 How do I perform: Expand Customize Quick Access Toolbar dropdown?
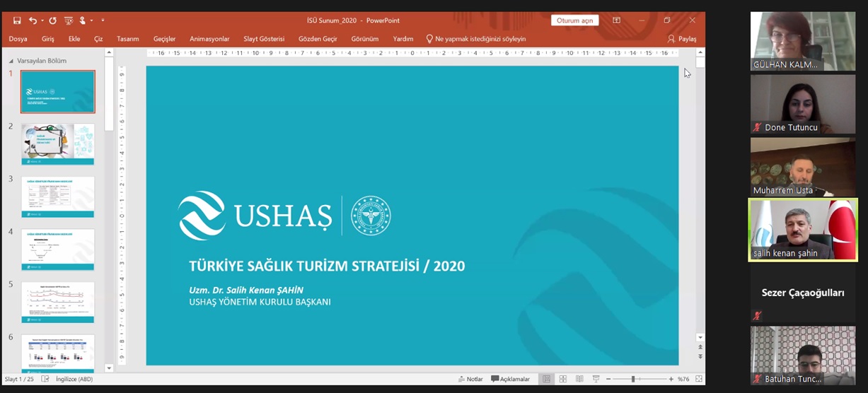coord(103,20)
